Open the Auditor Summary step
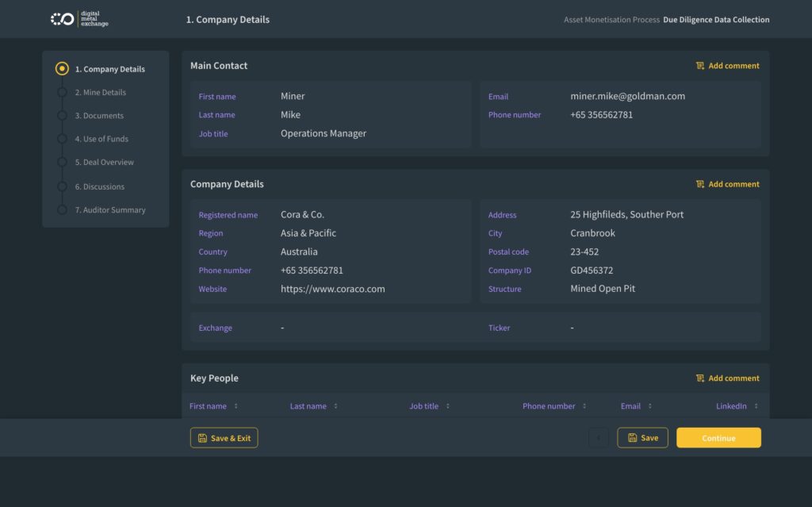Screen dimensions: 812x507 pos(109,210)
